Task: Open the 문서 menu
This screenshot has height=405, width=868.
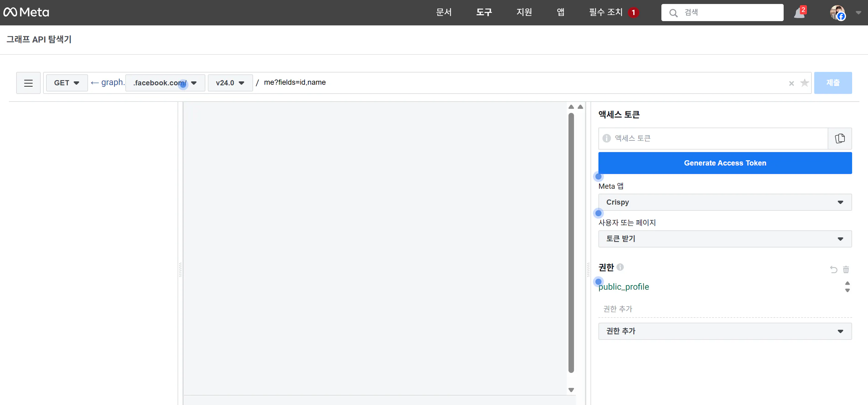Action: pyautogui.click(x=443, y=13)
